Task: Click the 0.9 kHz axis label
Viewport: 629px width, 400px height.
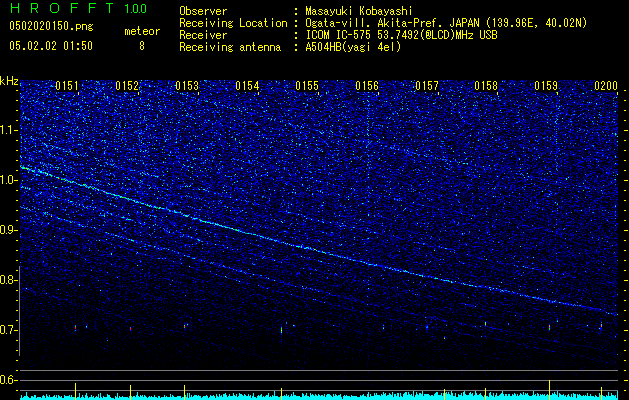Action: (x=9, y=230)
